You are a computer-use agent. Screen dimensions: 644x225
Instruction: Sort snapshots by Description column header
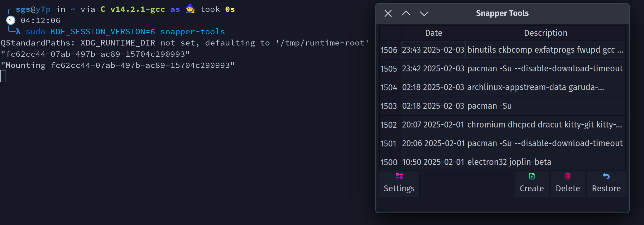[x=545, y=33]
